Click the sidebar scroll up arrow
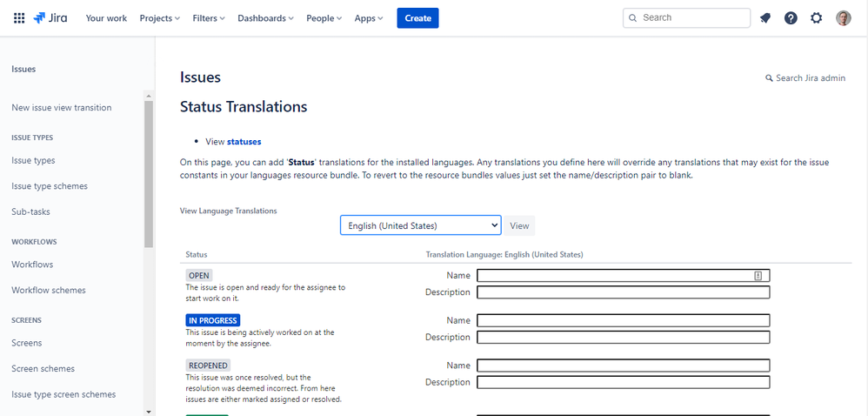The image size is (868, 416). pyautogui.click(x=149, y=95)
